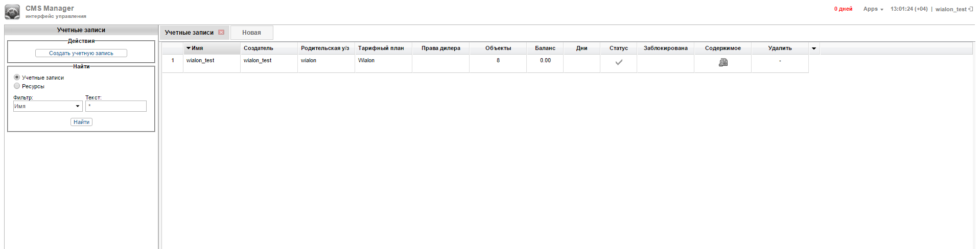Image resolution: width=980 pixels, height=249 pixels.
Task: Open the Wialon tariff plan link
Action: click(366, 61)
